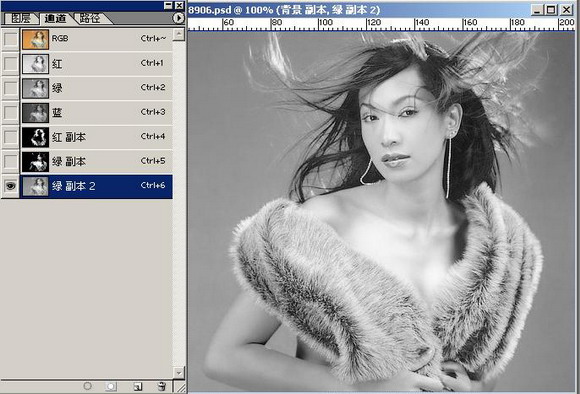Click the 红 channel thumbnail

(35, 64)
